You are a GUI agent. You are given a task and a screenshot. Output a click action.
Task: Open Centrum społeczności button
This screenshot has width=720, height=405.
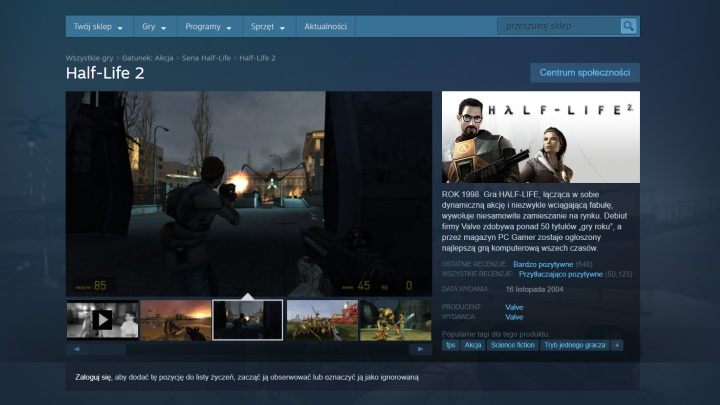pyautogui.click(x=585, y=73)
